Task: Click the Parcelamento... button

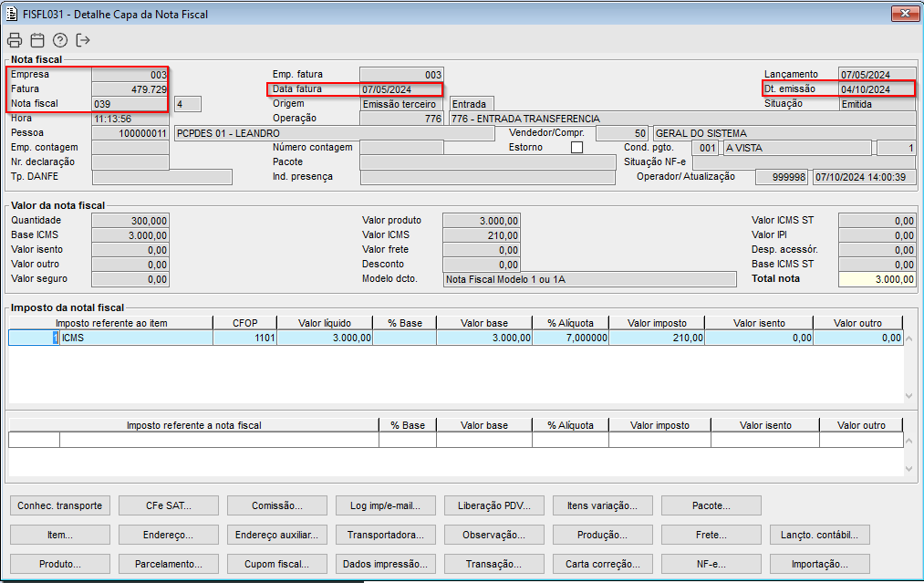Action: 169,564
